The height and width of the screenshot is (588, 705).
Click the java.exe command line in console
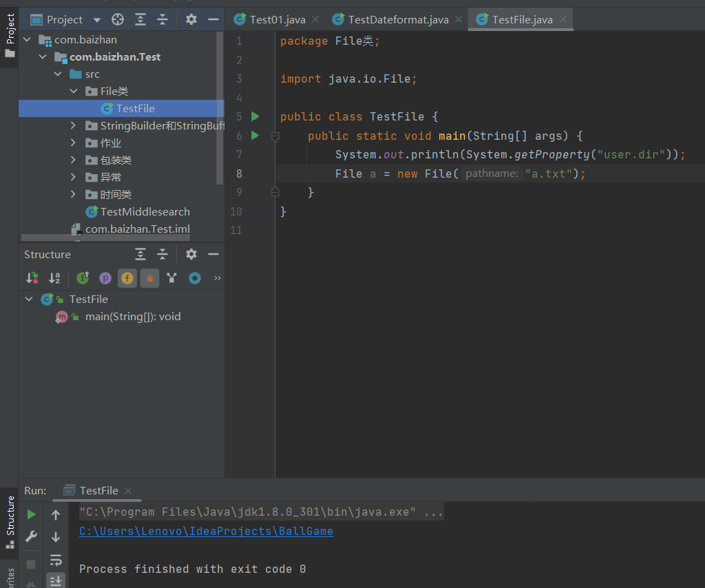point(261,512)
